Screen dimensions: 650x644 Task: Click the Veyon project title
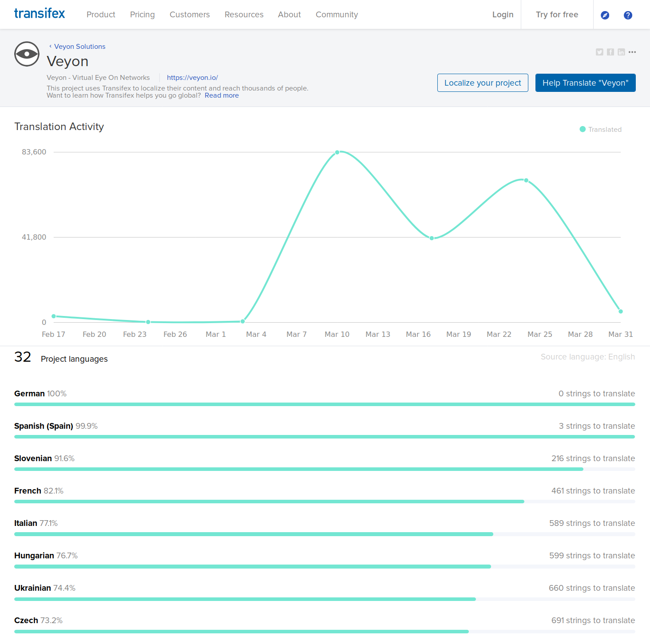pyautogui.click(x=67, y=62)
